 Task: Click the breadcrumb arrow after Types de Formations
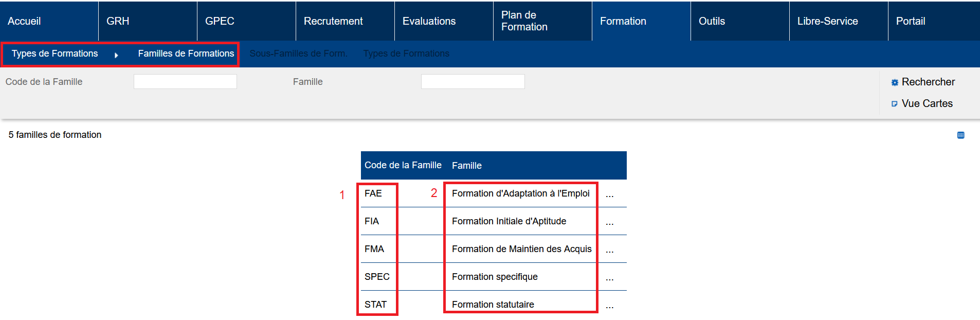116,55
